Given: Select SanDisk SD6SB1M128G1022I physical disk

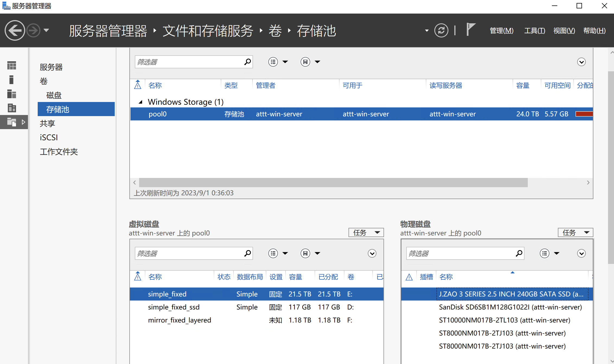Looking at the screenshot, I should pyautogui.click(x=497, y=307).
